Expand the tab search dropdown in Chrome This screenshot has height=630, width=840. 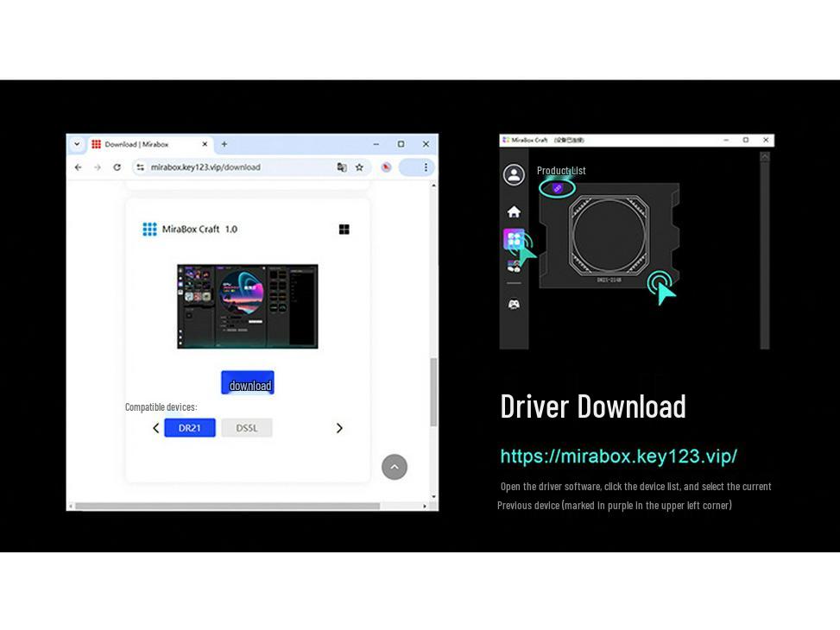click(x=77, y=143)
